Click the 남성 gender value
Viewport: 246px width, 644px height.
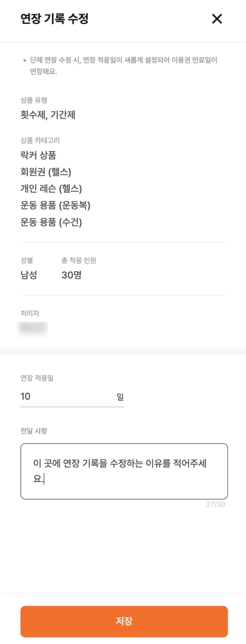(x=29, y=275)
